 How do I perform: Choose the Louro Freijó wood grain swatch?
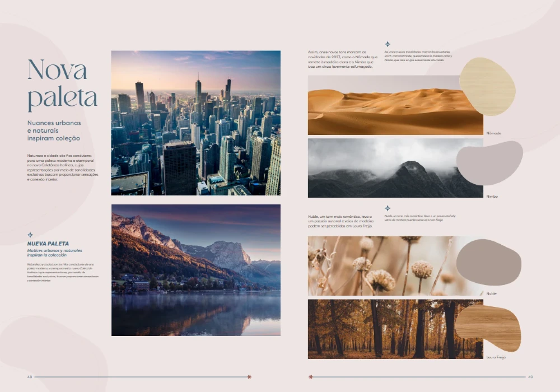click(488, 328)
